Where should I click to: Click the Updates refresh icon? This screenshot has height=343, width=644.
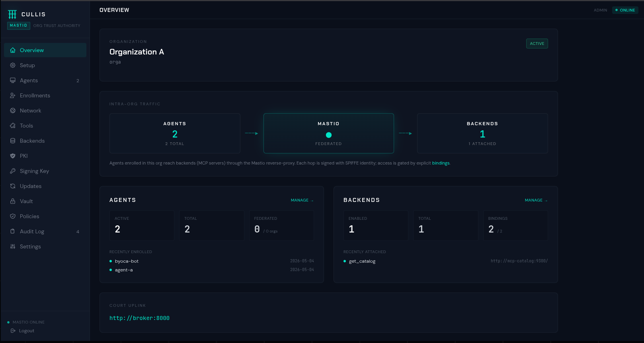click(13, 186)
